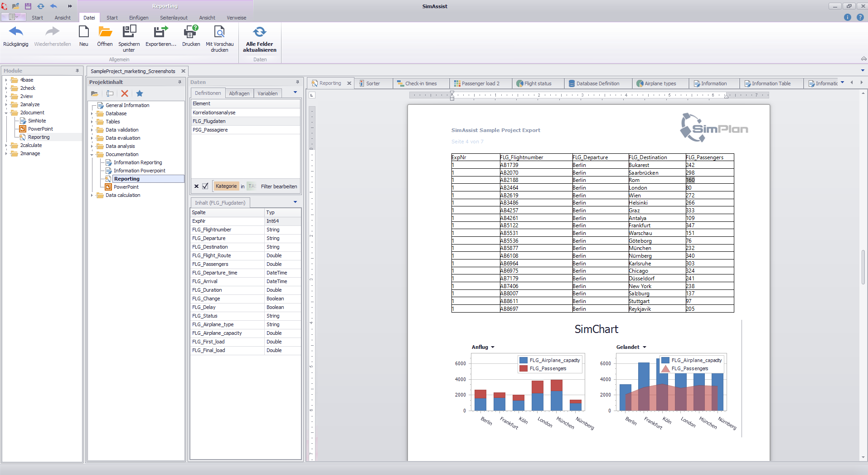
Task: Click the Exportieren icon
Action: click(161, 32)
